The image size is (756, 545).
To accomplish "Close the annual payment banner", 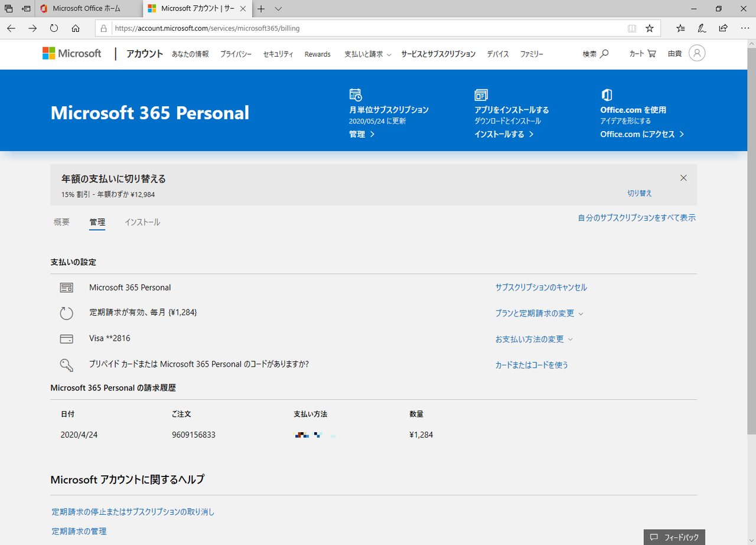I will point(683,178).
